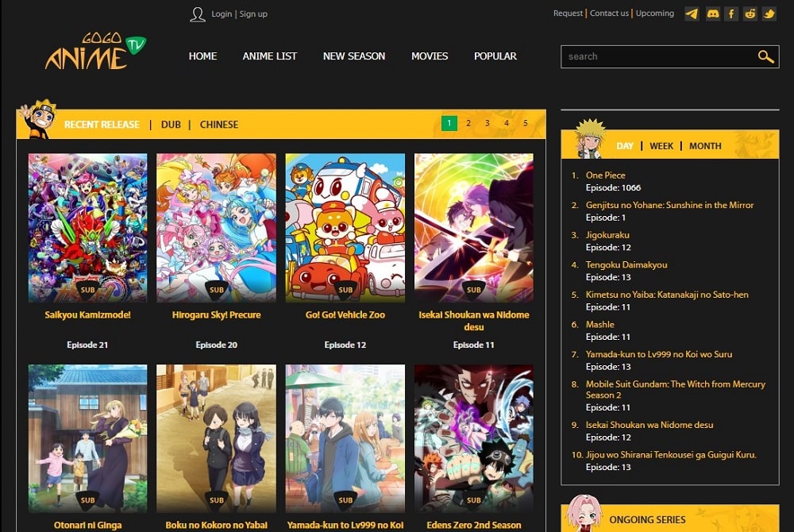Open Go! Go! Vehicle Zoo poster
The width and height of the screenshot is (794, 532).
coord(345,228)
